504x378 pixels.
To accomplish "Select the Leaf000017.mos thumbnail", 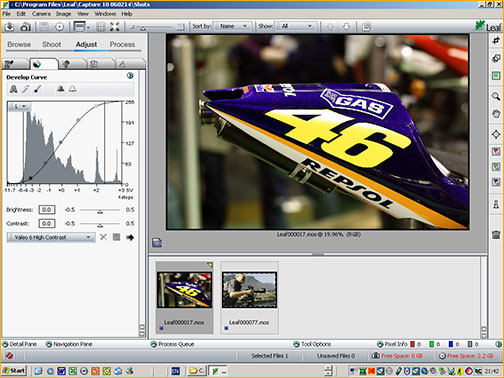I will click(x=184, y=298).
